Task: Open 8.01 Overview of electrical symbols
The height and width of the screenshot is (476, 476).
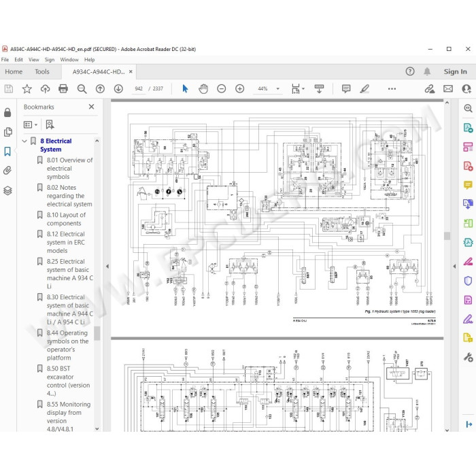Action: [x=69, y=168]
